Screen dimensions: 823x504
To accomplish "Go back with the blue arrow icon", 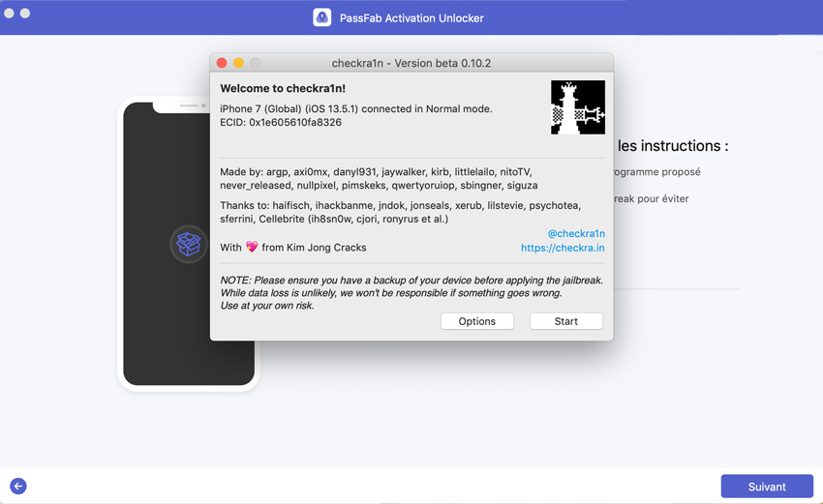I will tap(18, 487).
